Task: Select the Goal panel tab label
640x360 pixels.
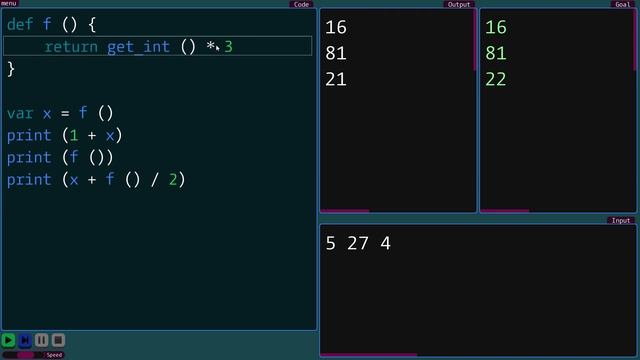Action: click(x=623, y=4)
